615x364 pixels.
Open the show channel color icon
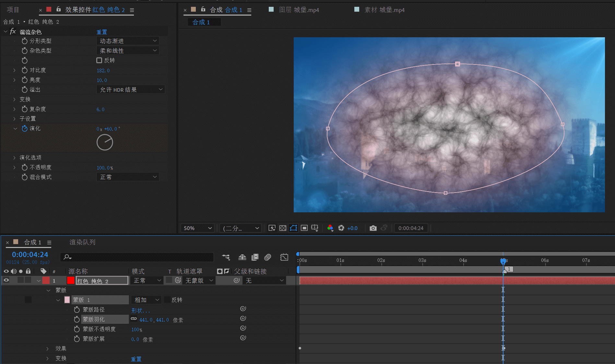pyautogui.click(x=330, y=228)
